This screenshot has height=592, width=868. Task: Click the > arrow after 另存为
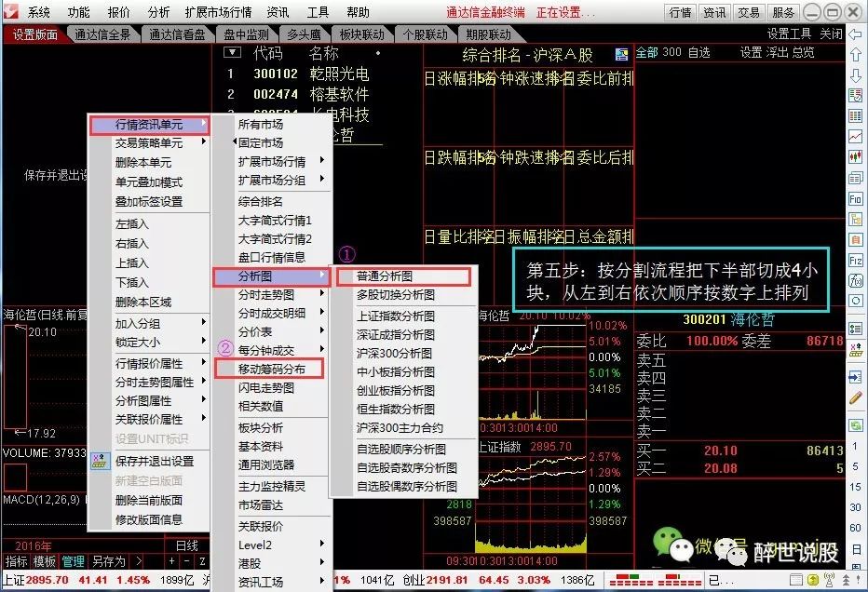click(139, 562)
